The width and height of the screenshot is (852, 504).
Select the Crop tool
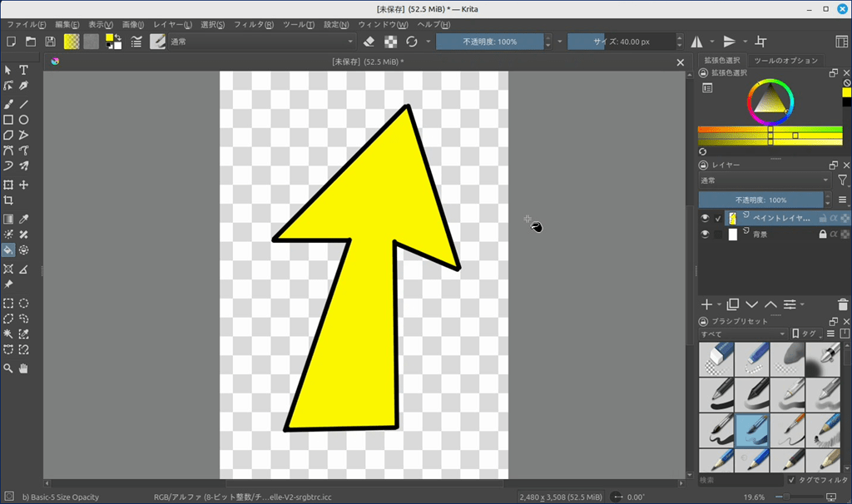[8, 200]
